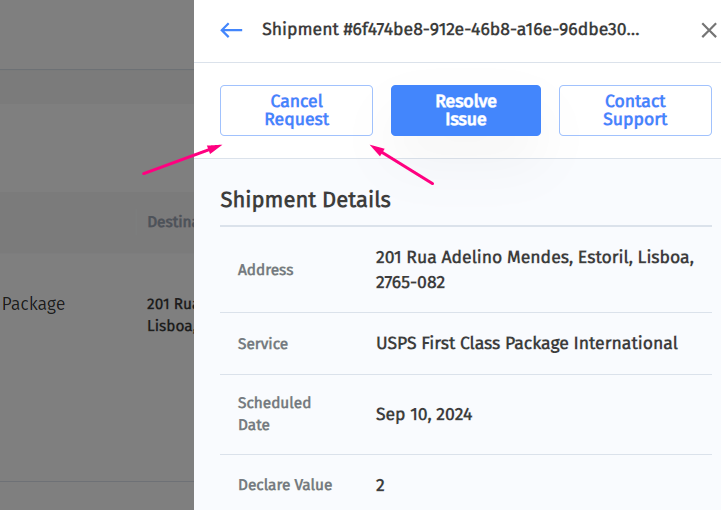This screenshot has width=721, height=510.
Task: Click the Declare Value label
Action: [x=285, y=485]
